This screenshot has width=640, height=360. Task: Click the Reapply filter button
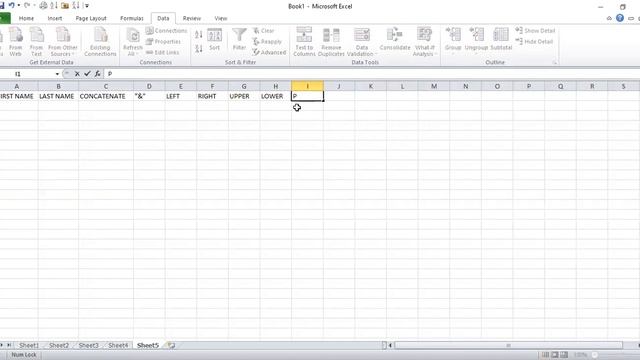tap(267, 42)
